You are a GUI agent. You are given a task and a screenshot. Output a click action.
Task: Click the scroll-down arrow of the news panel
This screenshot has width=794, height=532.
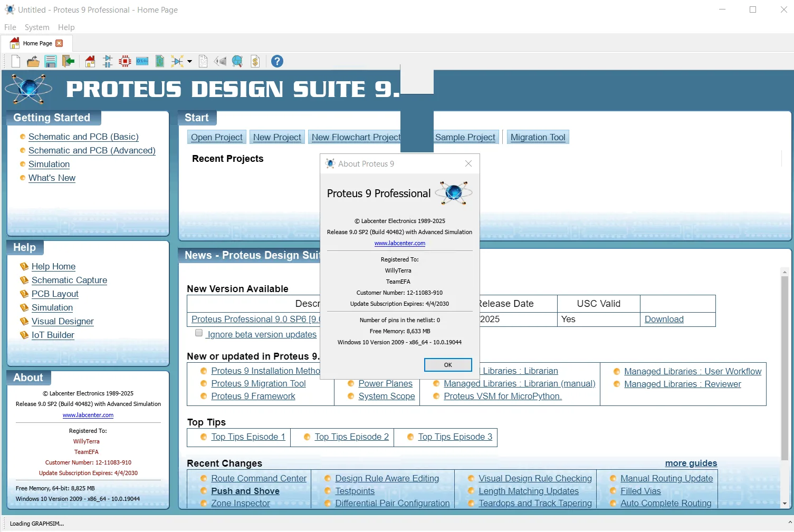(785, 504)
